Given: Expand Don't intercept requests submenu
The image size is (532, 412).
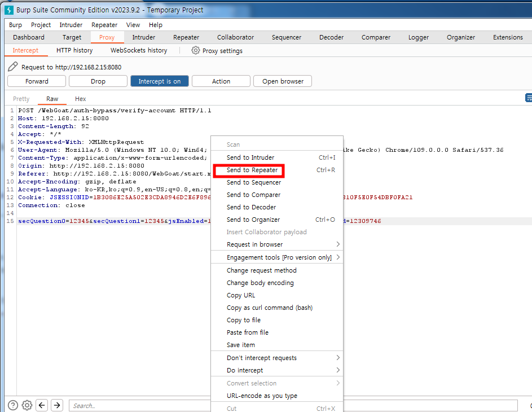Looking at the screenshot, I should 277,358.
